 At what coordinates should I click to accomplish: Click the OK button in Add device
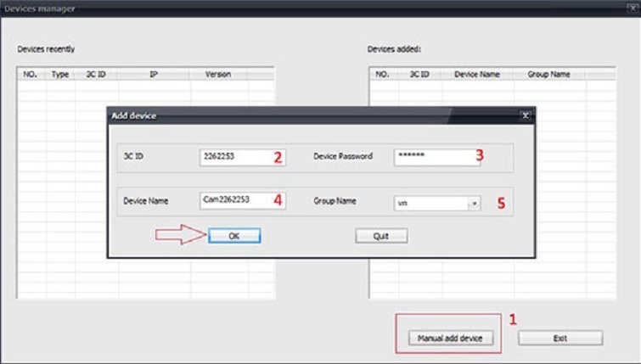(x=233, y=236)
